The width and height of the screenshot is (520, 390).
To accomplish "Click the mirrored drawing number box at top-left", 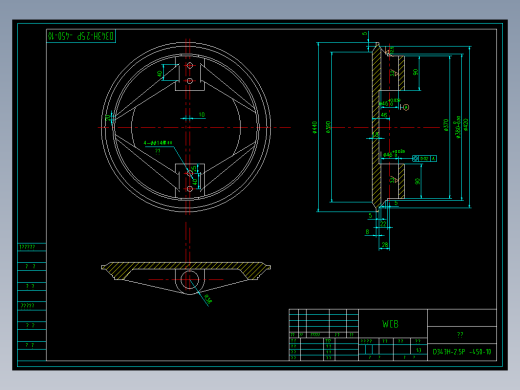I will click(81, 36).
